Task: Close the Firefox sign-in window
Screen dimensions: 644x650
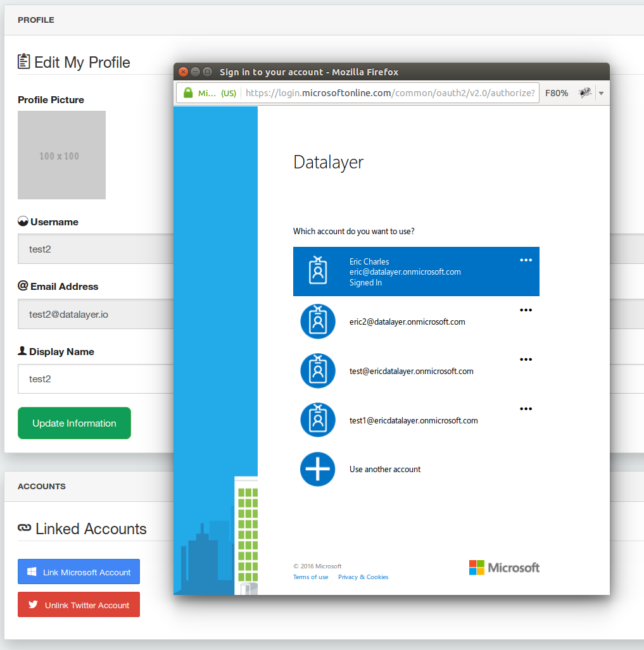Action: pyautogui.click(x=183, y=72)
